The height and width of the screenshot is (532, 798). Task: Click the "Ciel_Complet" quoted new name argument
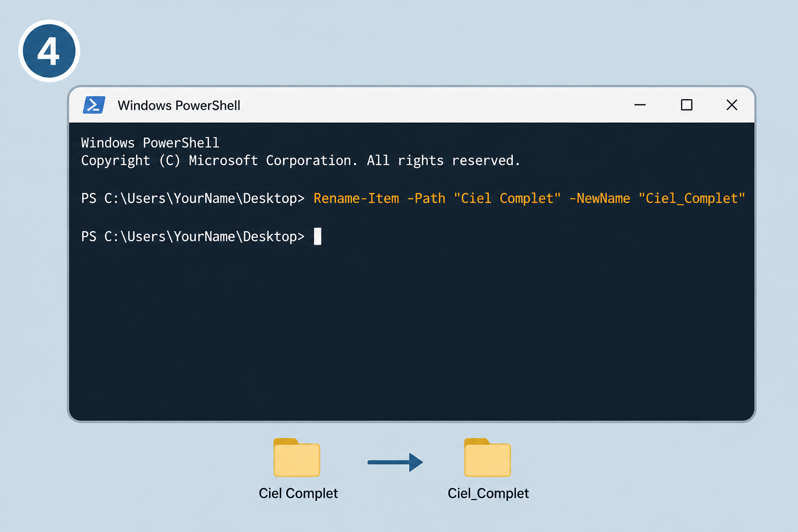[691, 198]
